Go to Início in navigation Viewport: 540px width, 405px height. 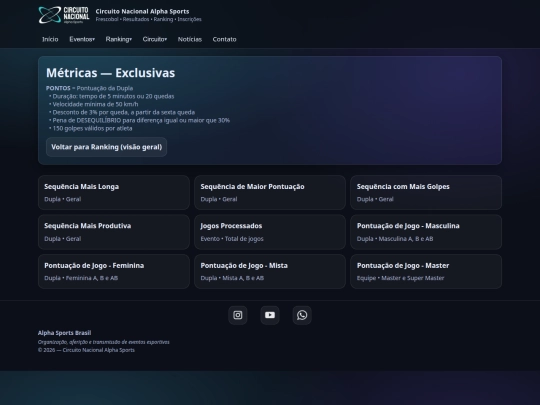50,39
